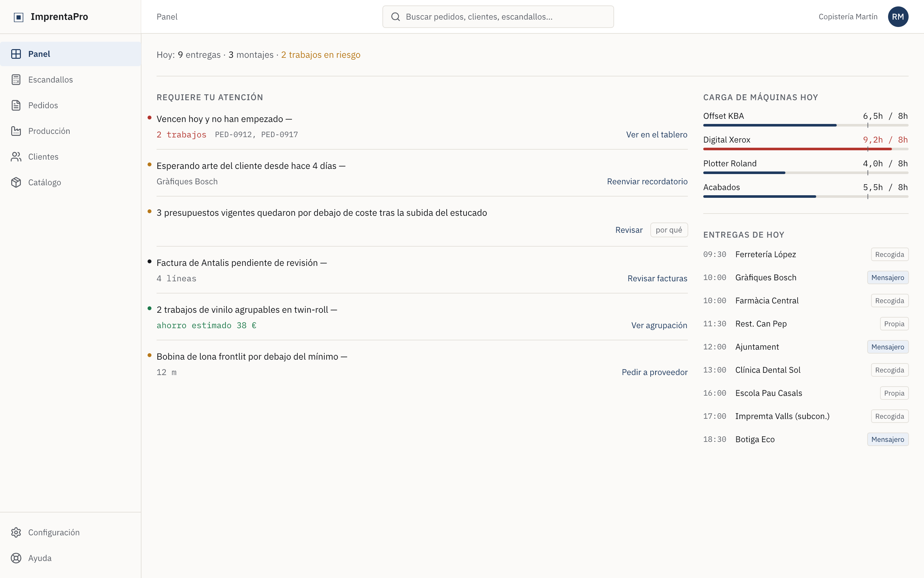924x578 pixels.
Task: Click 'PED-0912, PED-0917' order codes
Action: pos(256,135)
